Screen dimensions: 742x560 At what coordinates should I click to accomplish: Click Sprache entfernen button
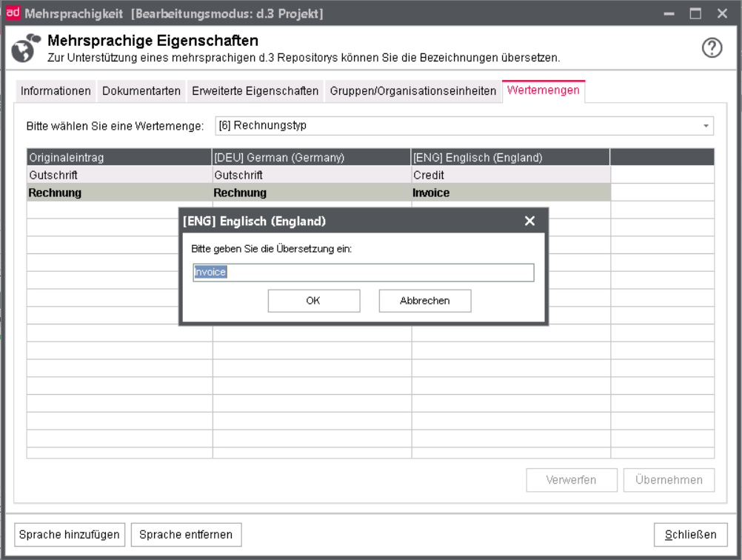186,534
